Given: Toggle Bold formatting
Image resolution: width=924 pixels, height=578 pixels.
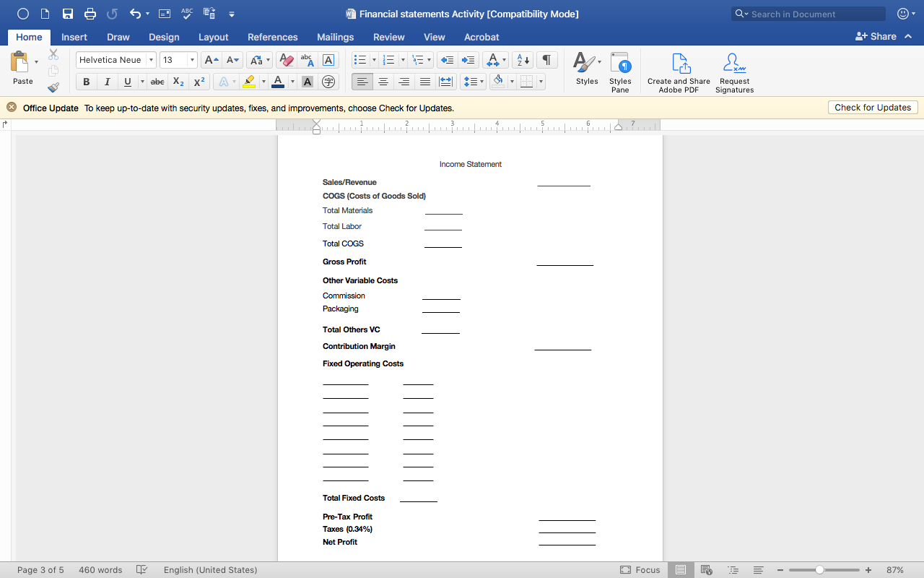Looking at the screenshot, I should click(87, 82).
